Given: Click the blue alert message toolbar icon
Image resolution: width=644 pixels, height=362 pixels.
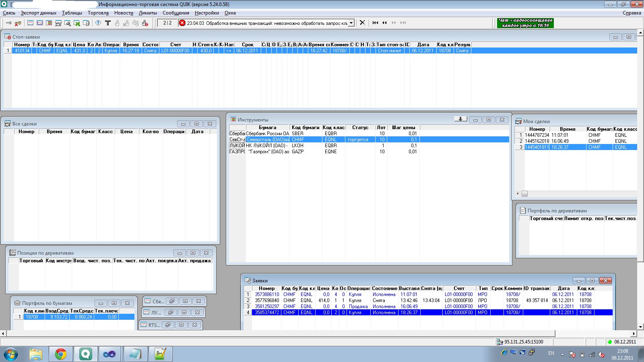Looking at the screenshot, I should pyautogui.click(x=98, y=23).
